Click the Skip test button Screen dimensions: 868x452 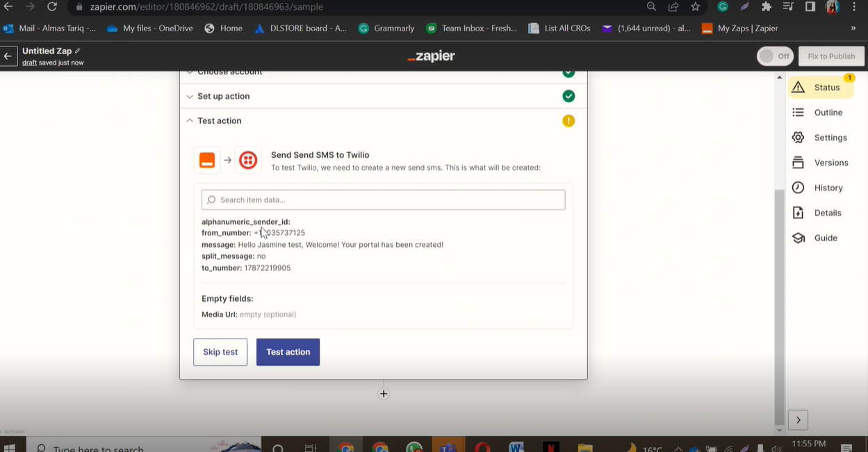[220, 352]
